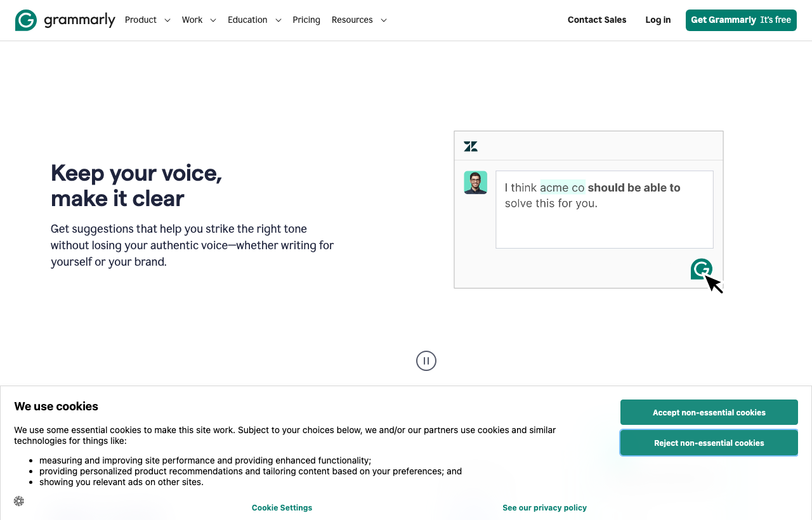This screenshot has width=812, height=520.
Task: Click the 'grammarly' wordmark text
Action: coord(80,20)
